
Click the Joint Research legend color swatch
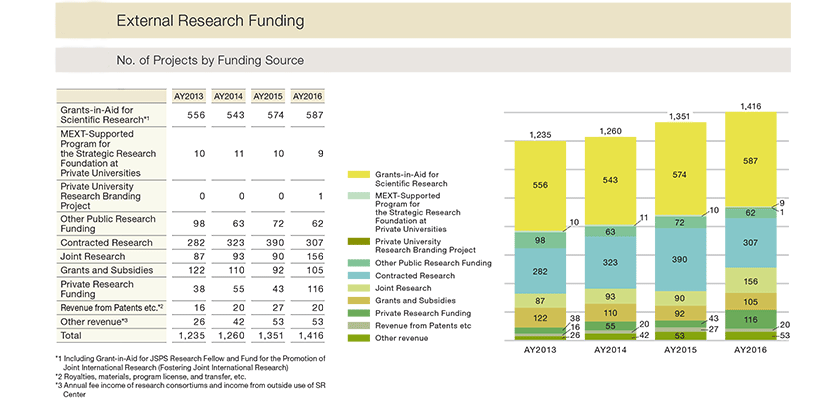(356, 288)
